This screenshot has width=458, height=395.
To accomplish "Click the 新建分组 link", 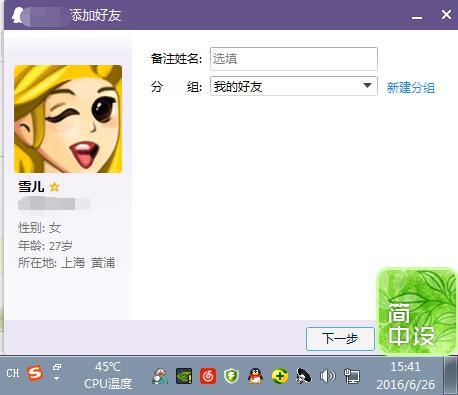I will coord(411,88).
